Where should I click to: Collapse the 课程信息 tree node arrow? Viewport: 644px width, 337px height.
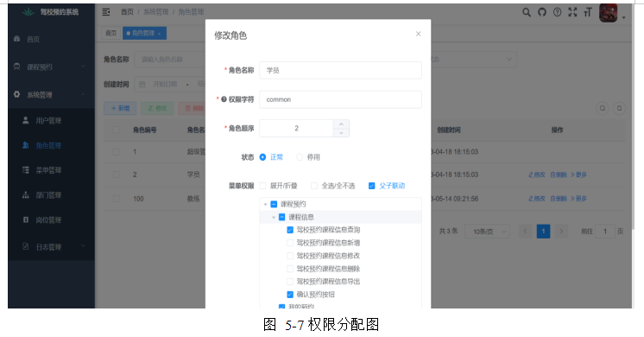(274, 217)
